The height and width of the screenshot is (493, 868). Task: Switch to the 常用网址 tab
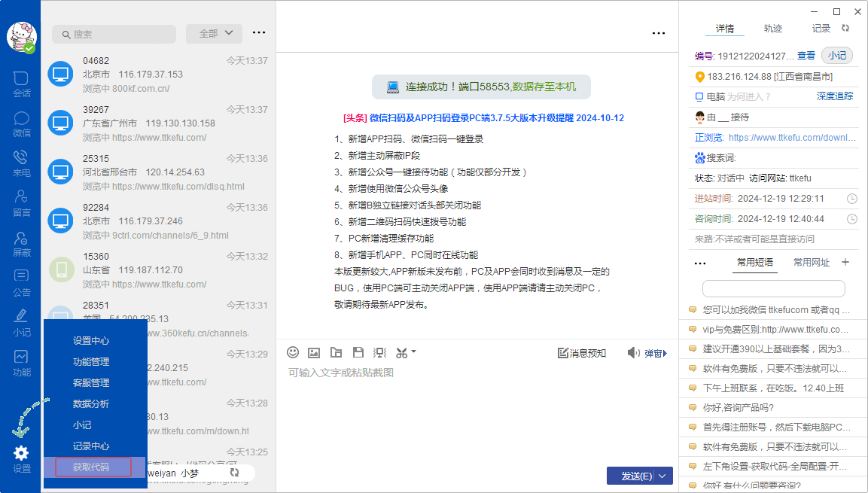[812, 263]
